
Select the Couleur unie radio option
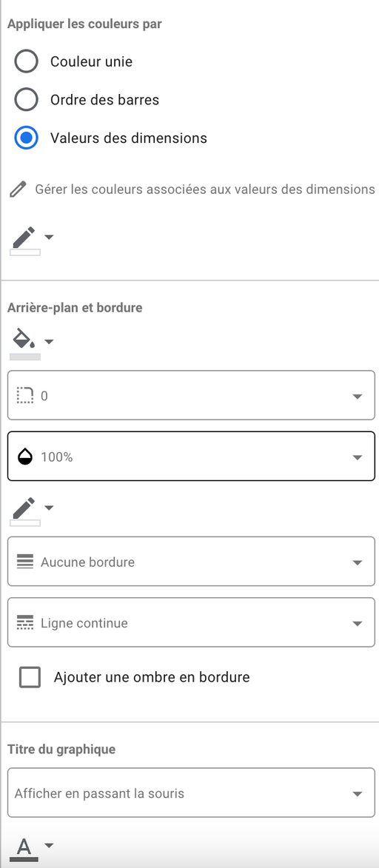tap(26, 61)
